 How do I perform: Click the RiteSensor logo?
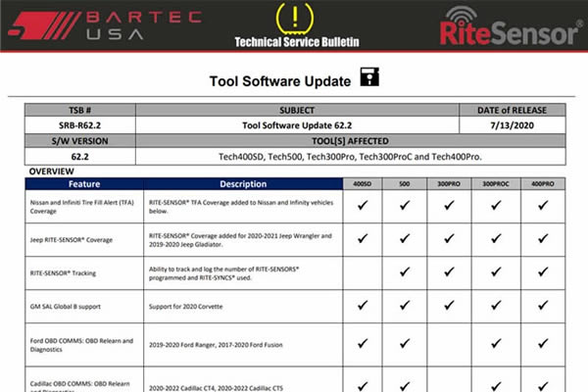pos(511,26)
